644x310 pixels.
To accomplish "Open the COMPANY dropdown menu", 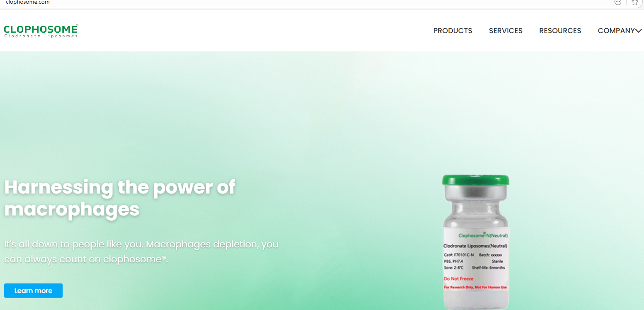I will point(616,31).
